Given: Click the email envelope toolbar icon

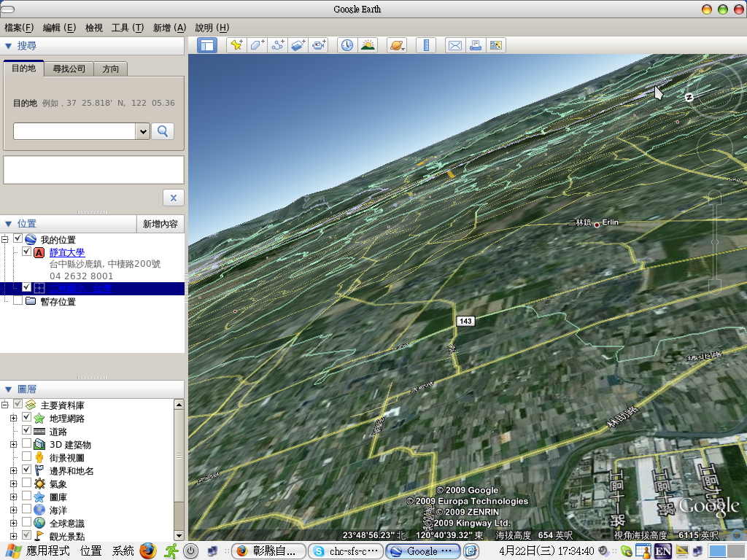Looking at the screenshot, I should click(x=455, y=45).
